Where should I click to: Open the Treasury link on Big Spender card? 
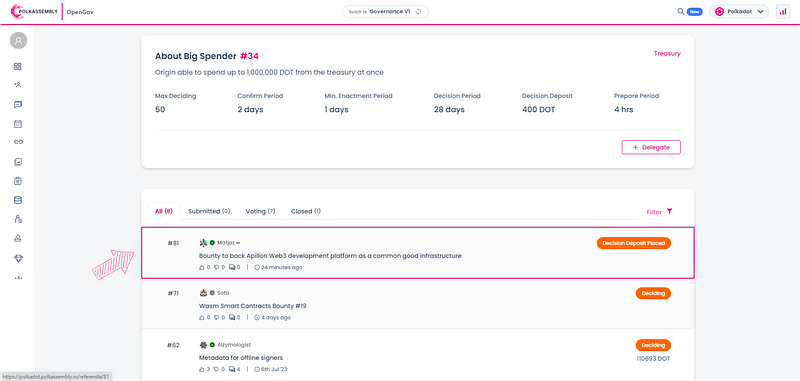coord(667,54)
